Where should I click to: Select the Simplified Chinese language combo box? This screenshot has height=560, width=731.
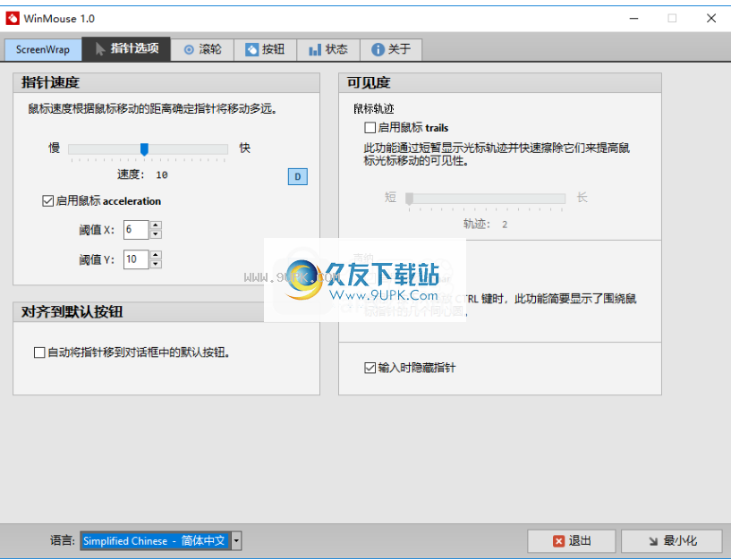[160, 541]
